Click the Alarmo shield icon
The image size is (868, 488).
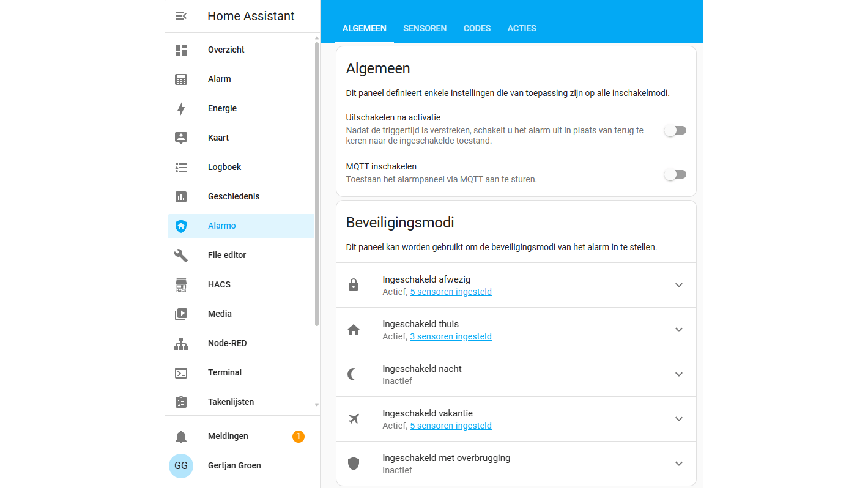click(x=181, y=226)
